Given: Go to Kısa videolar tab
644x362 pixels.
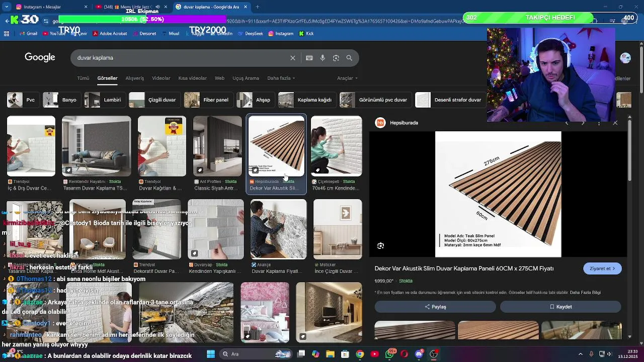Looking at the screenshot, I should pos(192,78).
